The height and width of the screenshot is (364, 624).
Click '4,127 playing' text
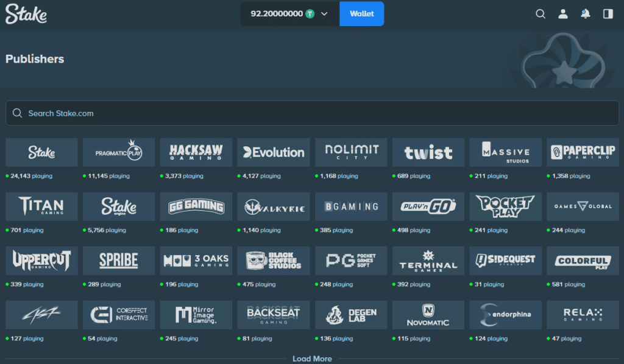(x=261, y=176)
